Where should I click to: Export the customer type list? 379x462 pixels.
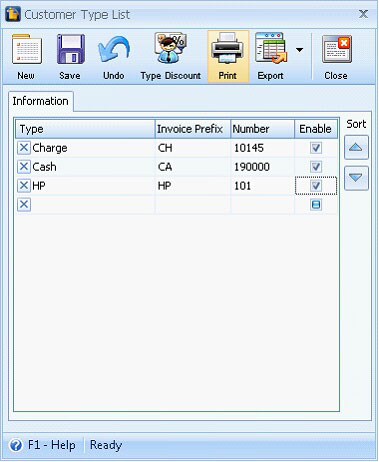click(x=270, y=57)
